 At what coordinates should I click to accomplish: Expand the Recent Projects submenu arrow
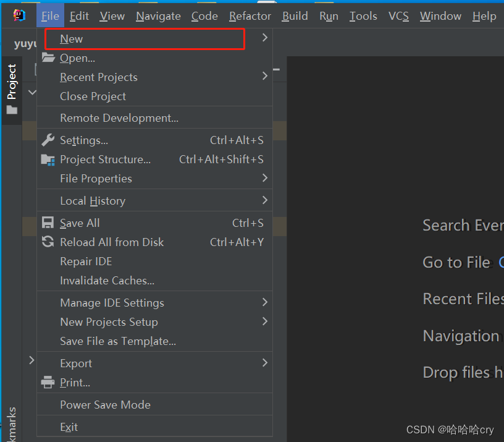pos(264,76)
